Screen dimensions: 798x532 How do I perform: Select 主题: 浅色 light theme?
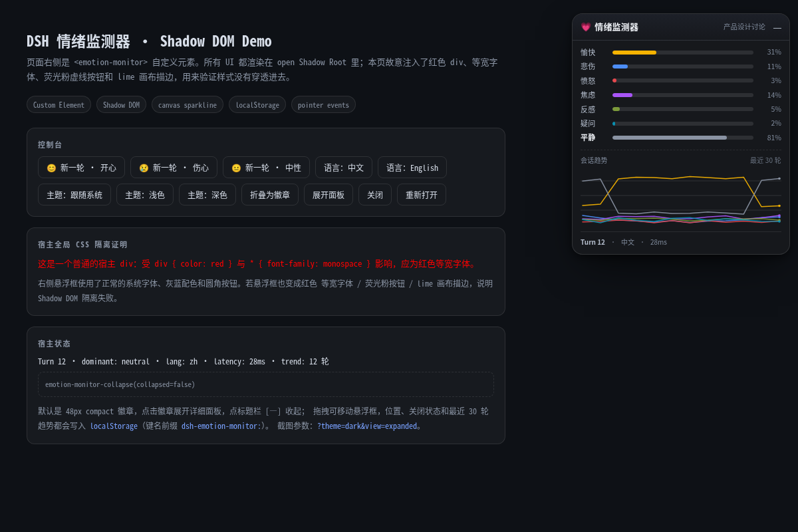point(145,195)
